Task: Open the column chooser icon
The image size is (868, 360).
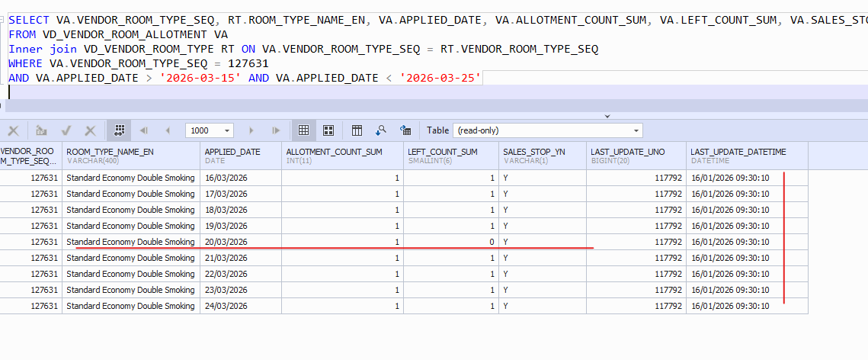Action: coord(357,130)
